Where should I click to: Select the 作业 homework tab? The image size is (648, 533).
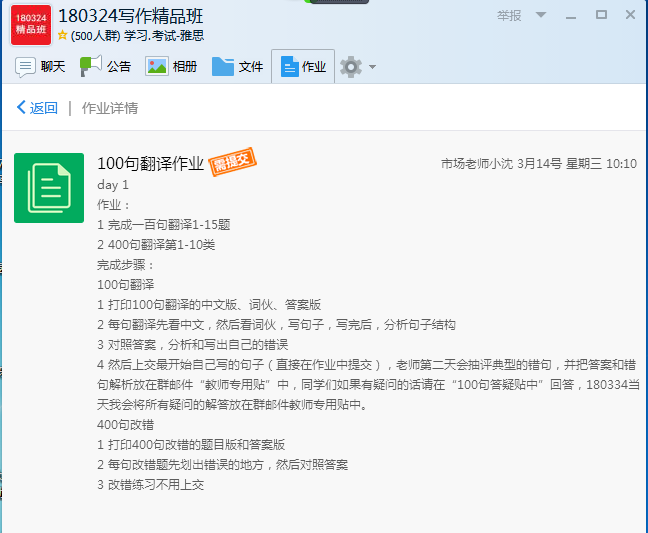[x=303, y=67]
